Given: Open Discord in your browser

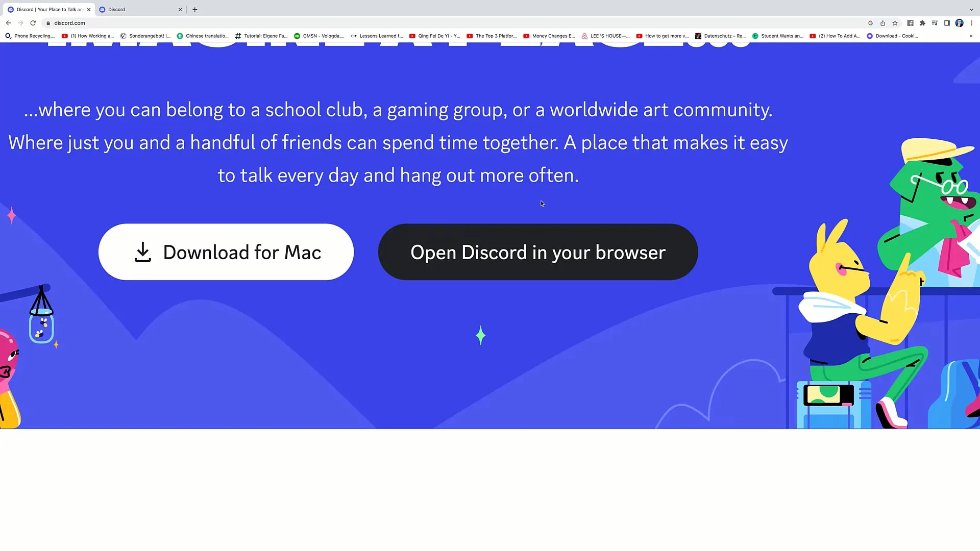Looking at the screenshot, I should point(537,253).
